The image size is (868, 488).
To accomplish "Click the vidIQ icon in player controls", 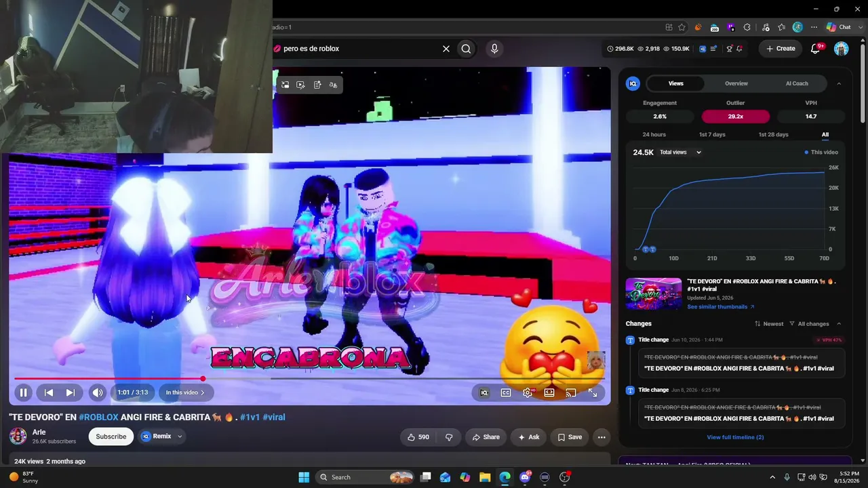I will (x=484, y=392).
